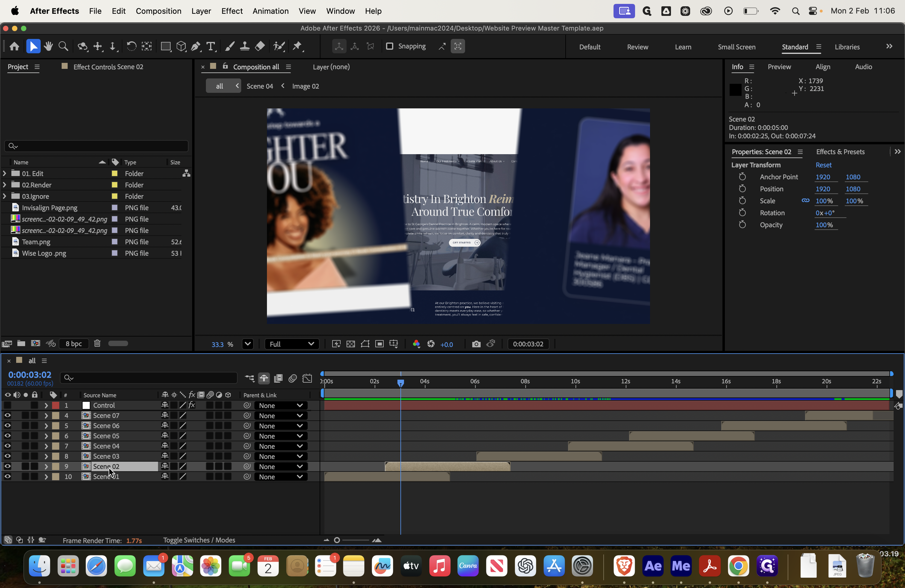The image size is (905, 588).
Task: Take a snapshot of the composition
Action: [x=476, y=344]
